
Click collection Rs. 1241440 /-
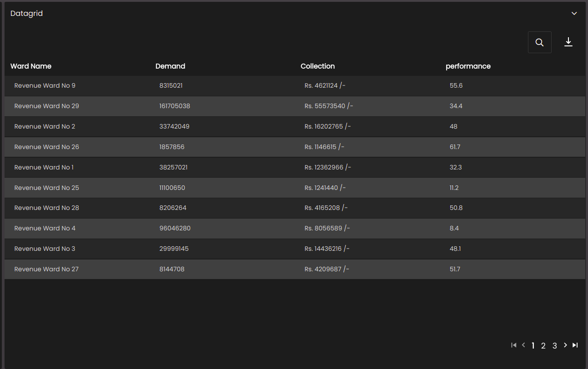pyautogui.click(x=325, y=188)
